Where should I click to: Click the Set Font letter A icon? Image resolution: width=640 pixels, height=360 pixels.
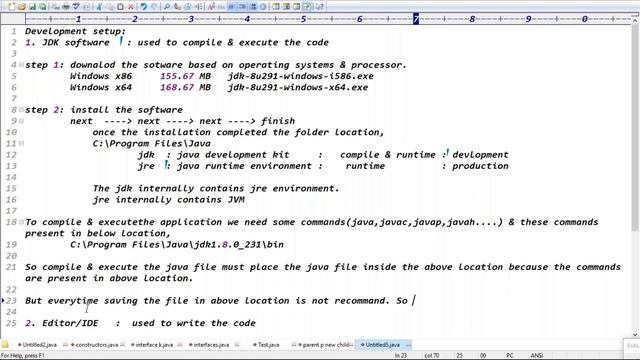click(x=211, y=7)
